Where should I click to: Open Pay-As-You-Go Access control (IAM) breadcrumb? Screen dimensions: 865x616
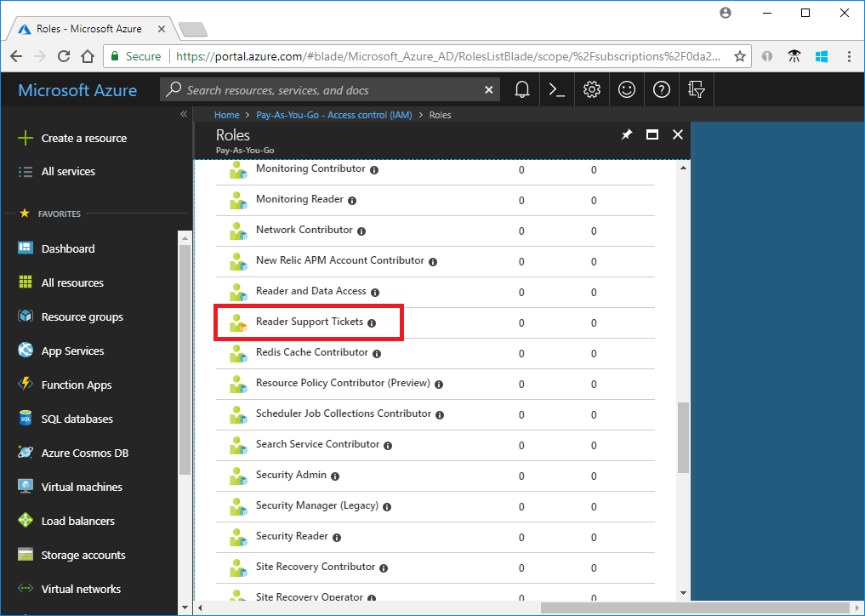pos(333,115)
